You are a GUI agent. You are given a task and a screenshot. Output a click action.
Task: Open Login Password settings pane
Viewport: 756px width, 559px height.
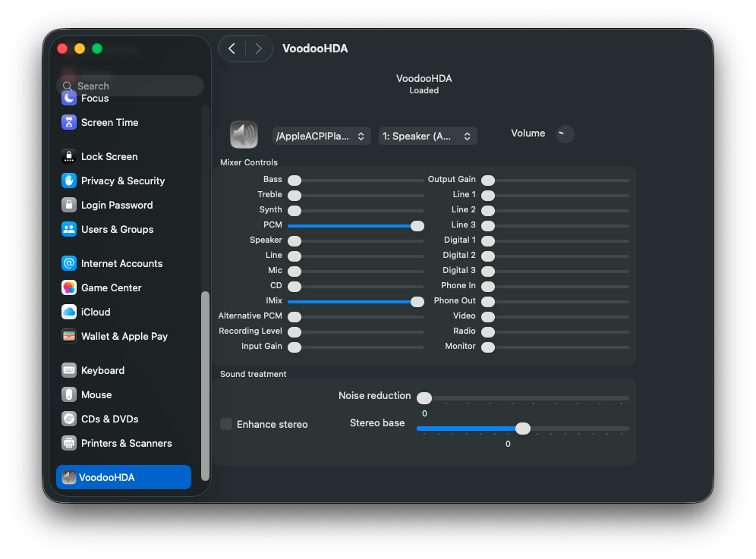coord(124,205)
